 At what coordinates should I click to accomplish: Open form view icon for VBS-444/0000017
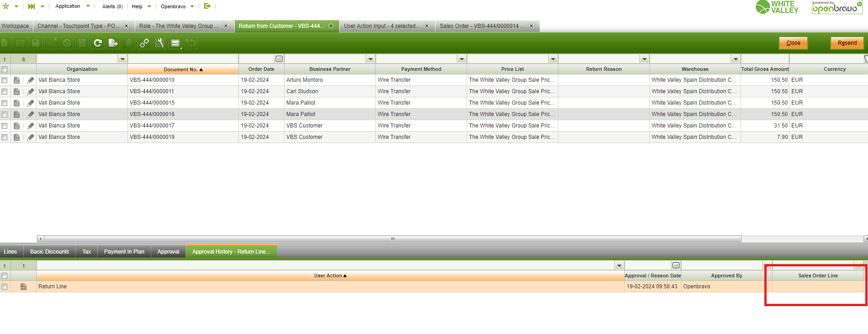[x=17, y=126]
